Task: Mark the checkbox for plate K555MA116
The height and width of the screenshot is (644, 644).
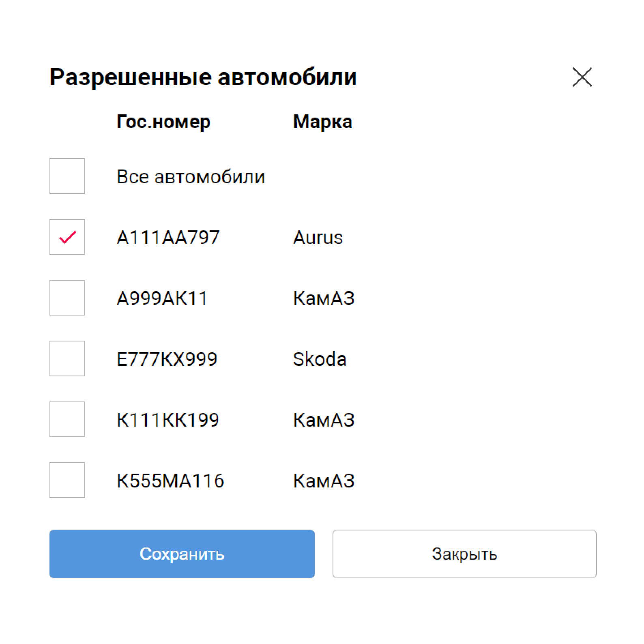Action: coord(67,480)
